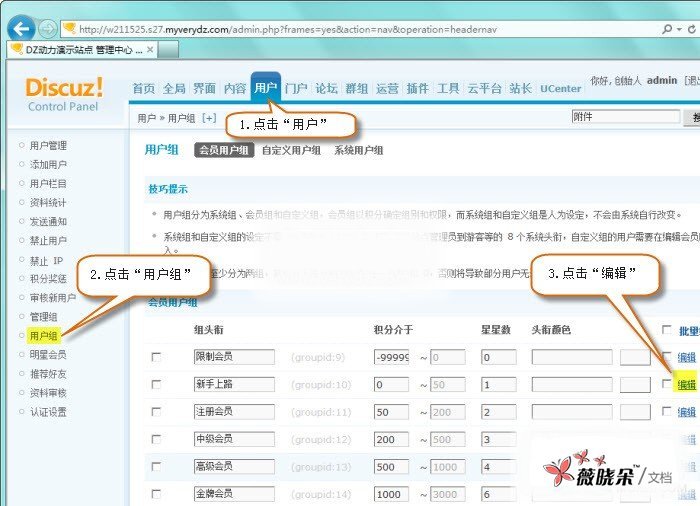Click 编辑 link for 新手上路 group

pos(686,384)
